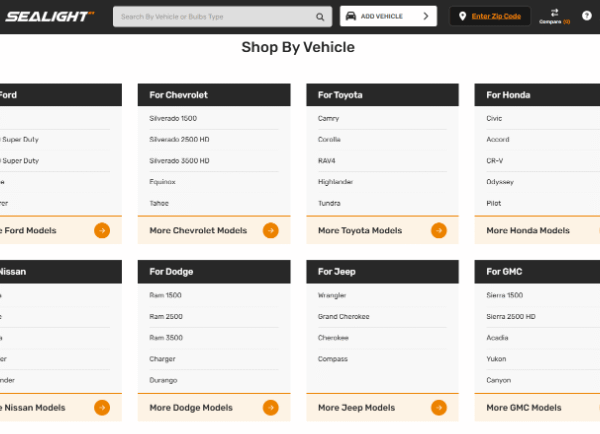Choose Ram 1500 model
Screen dimensions: 600x434
tap(165, 295)
